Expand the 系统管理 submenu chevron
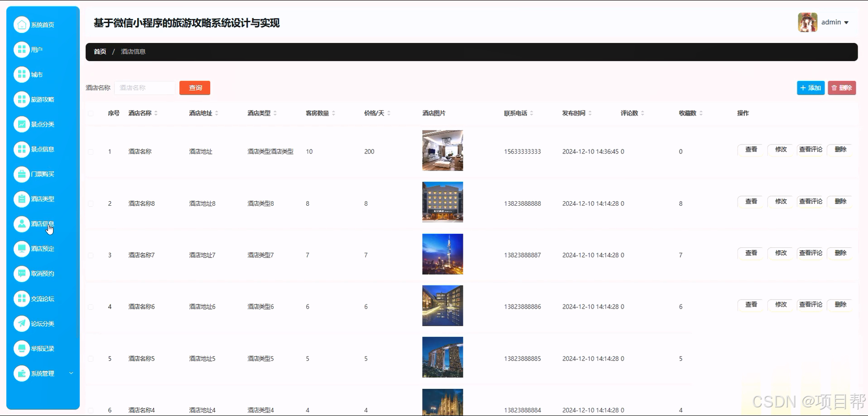The image size is (868, 416). point(71,373)
